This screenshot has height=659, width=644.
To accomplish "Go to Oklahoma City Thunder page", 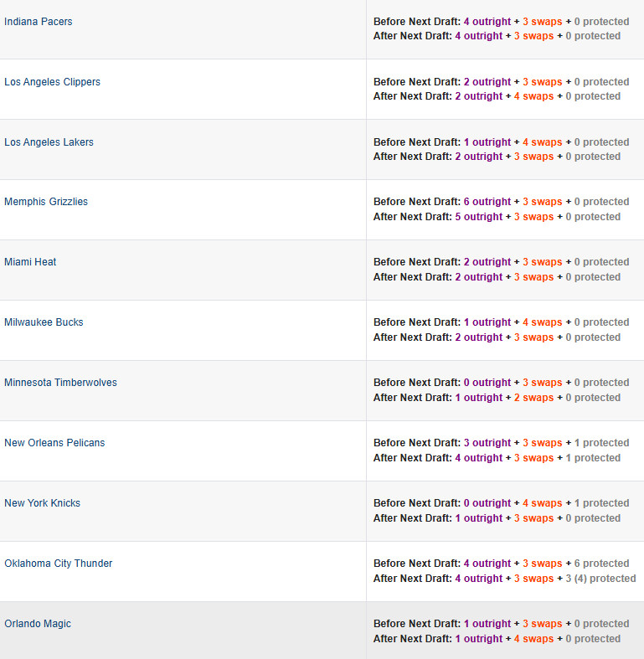I will 59,564.
